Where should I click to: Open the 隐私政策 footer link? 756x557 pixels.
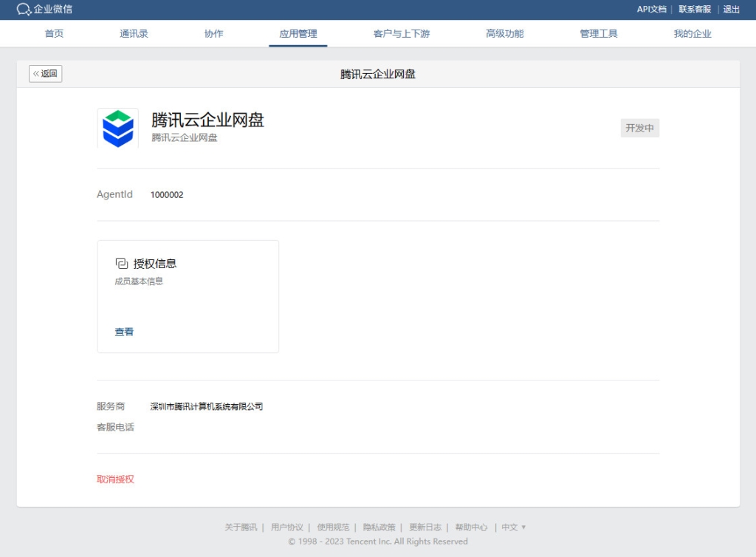[x=379, y=527]
